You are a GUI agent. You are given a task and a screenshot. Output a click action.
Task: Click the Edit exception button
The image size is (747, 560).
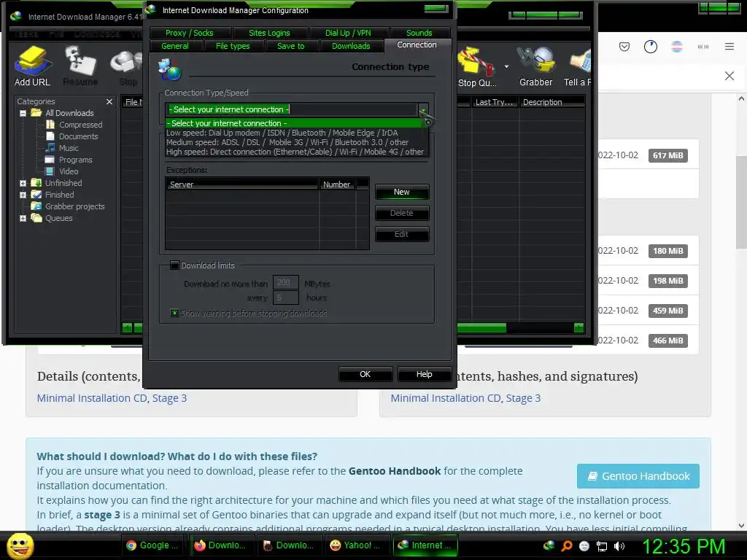(x=402, y=234)
